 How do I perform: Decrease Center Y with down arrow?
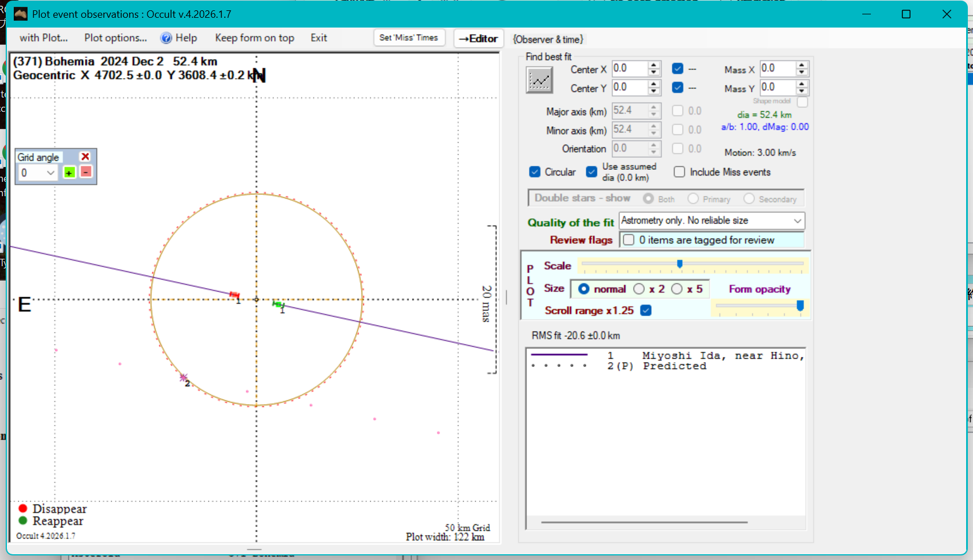point(654,92)
